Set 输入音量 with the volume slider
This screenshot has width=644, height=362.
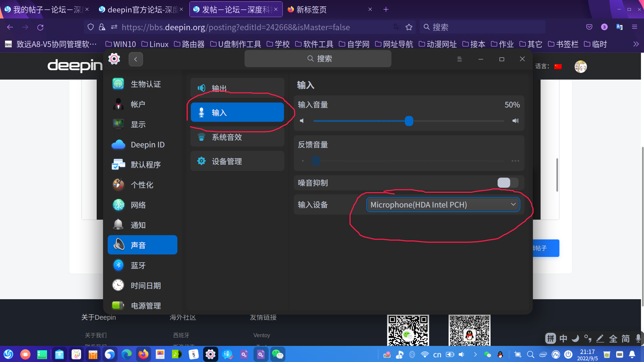click(x=409, y=121)
